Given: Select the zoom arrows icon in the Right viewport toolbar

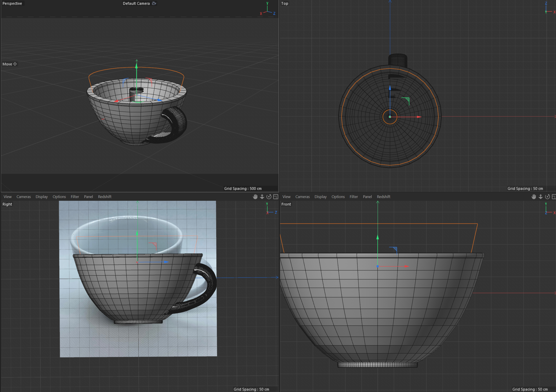Looking at the screenshot, I should click(262, 197).
